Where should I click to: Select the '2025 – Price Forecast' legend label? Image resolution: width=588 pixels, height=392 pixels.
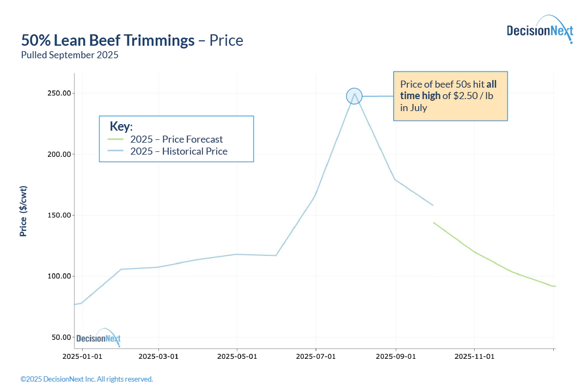(176, 139)
